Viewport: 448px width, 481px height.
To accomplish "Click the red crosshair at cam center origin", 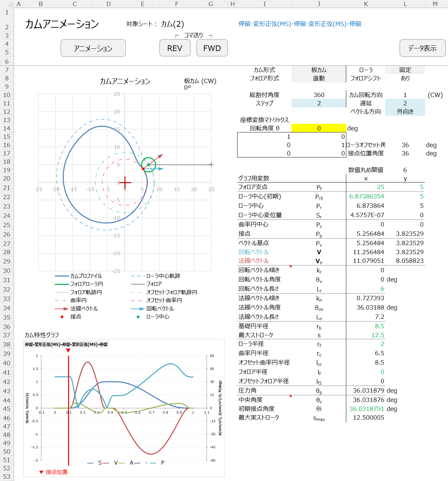I will tap(125, 182).
